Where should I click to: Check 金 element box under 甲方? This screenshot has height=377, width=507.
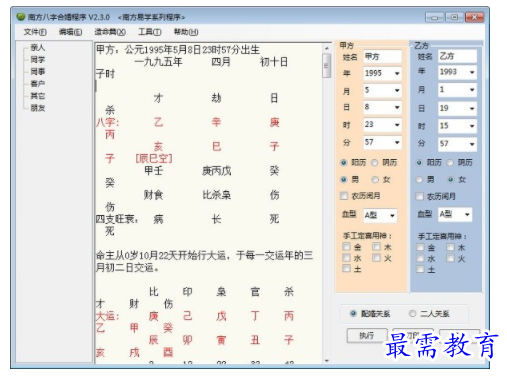(347, 247)
